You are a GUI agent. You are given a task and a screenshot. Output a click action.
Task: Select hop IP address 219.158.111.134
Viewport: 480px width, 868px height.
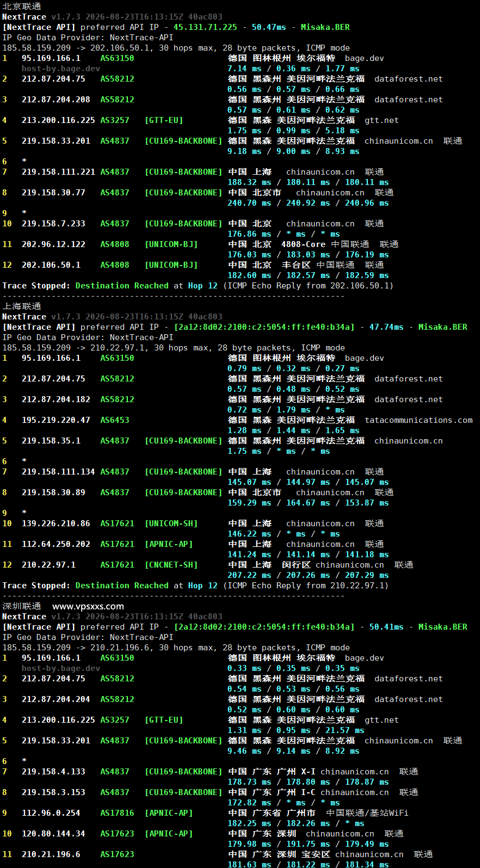pyautogui.click(x=58, y=472)
